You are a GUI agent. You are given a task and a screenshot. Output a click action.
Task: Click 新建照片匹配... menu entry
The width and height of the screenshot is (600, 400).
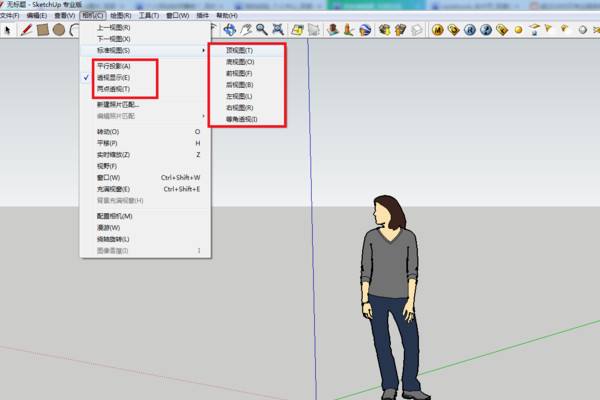pyautogui.click(x=118, y=104)
